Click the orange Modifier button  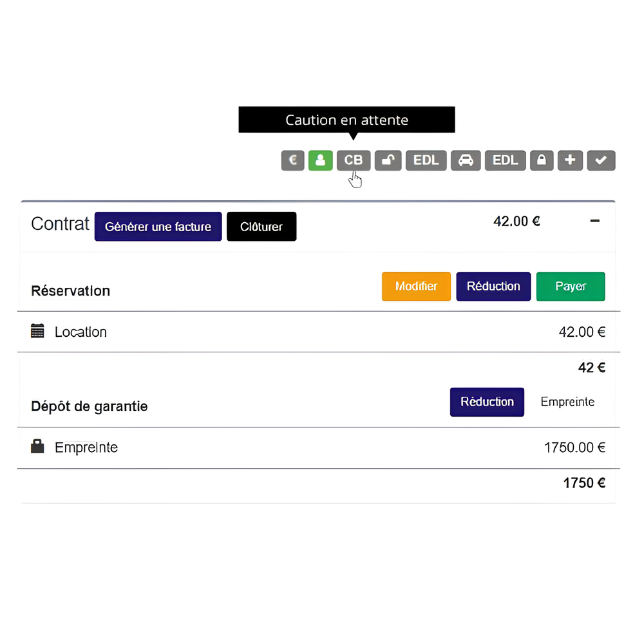(416, 287)
